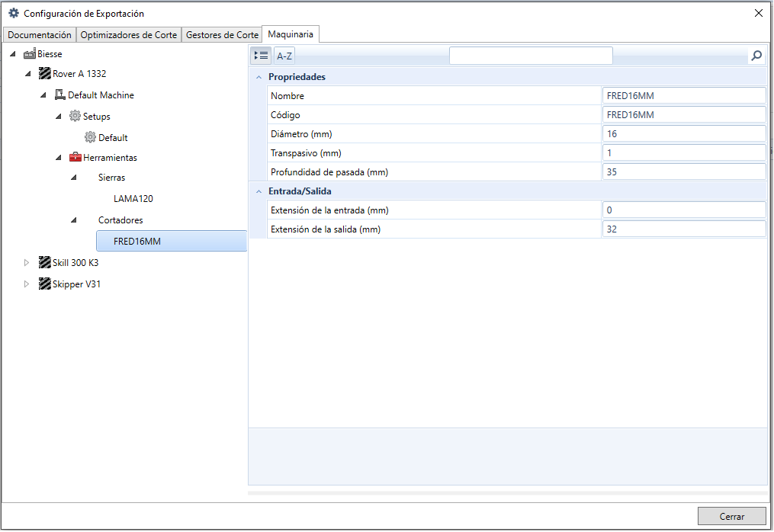Click the Herramientas toolbox icon

click(x=75, y=158)
